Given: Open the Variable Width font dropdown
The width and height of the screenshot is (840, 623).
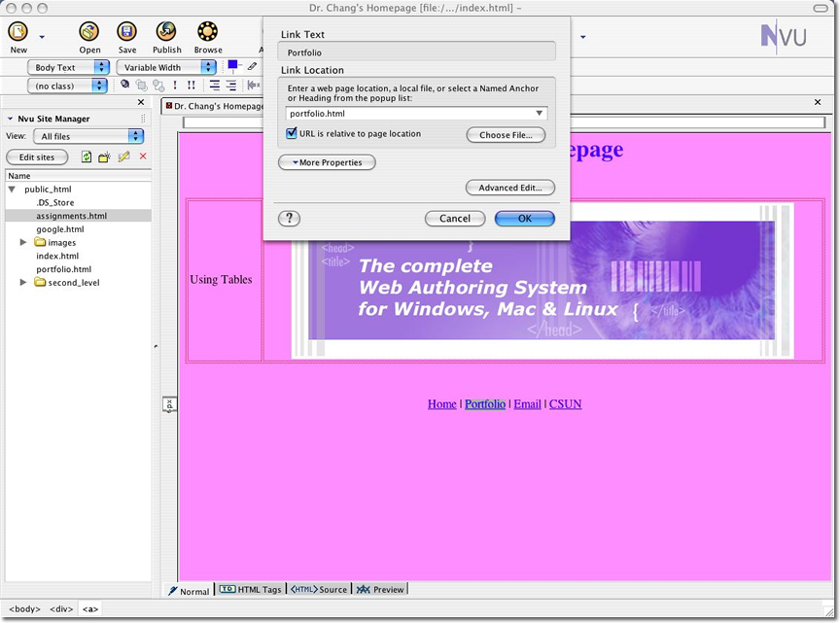Looking at the screenshot, I should coord(166,67).
